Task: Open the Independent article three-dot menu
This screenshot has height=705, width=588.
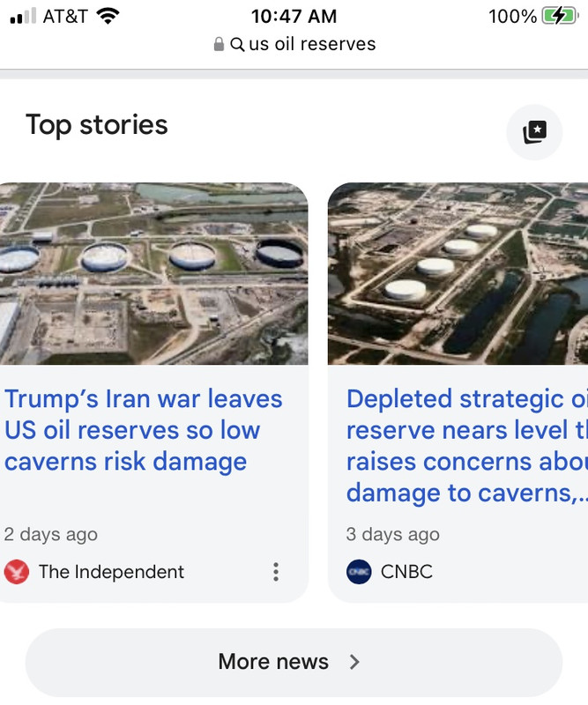Action: 276,572
